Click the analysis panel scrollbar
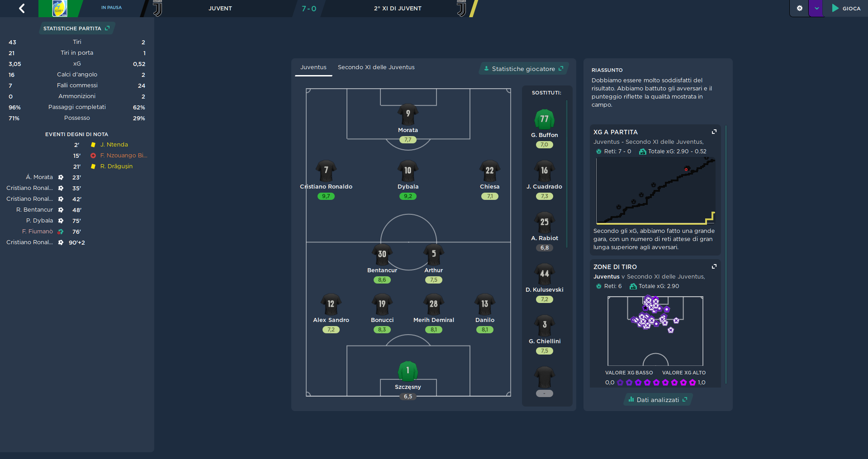The width and height of the screenshot is (868, 459). [726, 255]
